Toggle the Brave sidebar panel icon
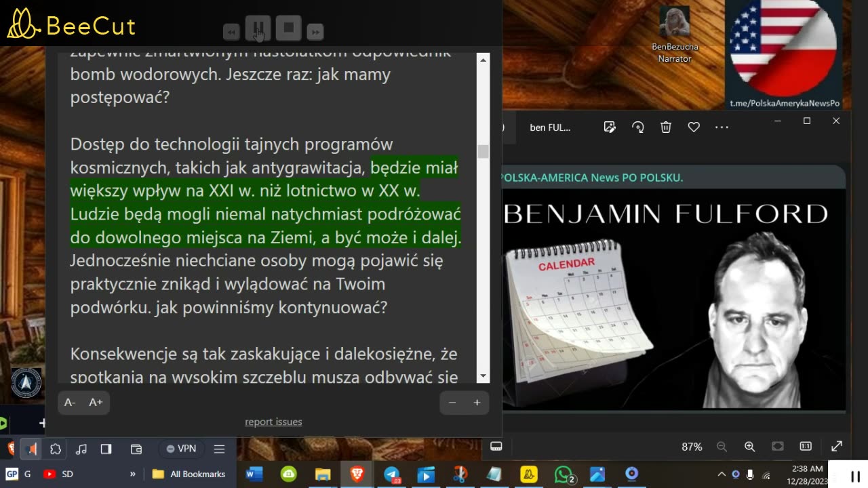 pos(106,449)
